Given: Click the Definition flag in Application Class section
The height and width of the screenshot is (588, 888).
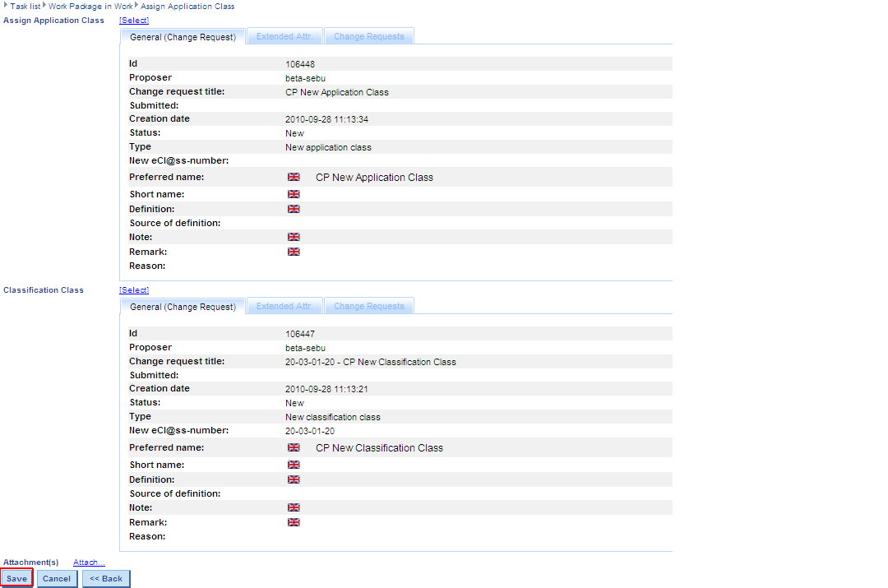Looking at the screenshot, I should [294, 209].
